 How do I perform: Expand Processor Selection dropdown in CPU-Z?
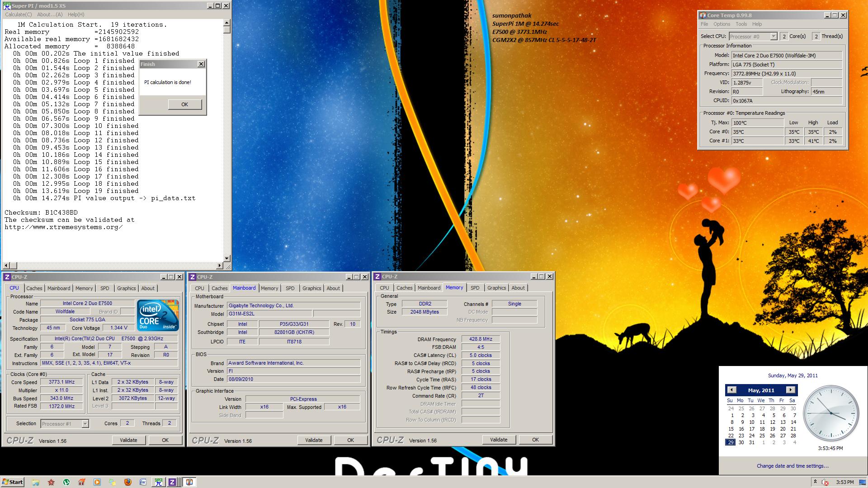pyautogui.click(x=85, y=424)
